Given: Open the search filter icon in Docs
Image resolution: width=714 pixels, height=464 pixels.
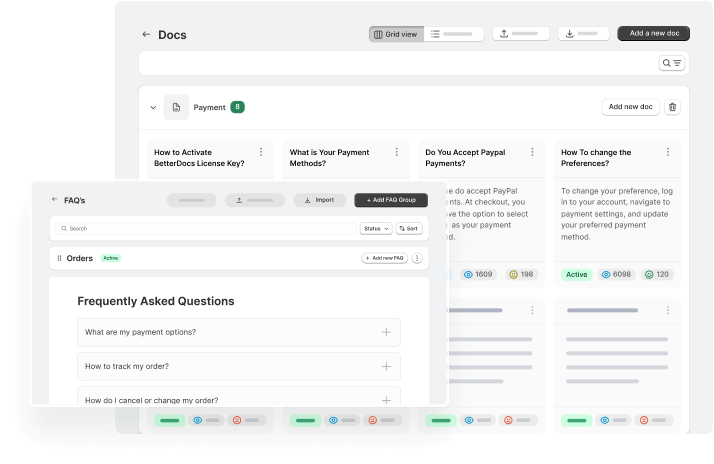Looking at the screenshot, I should pos(671,63).
